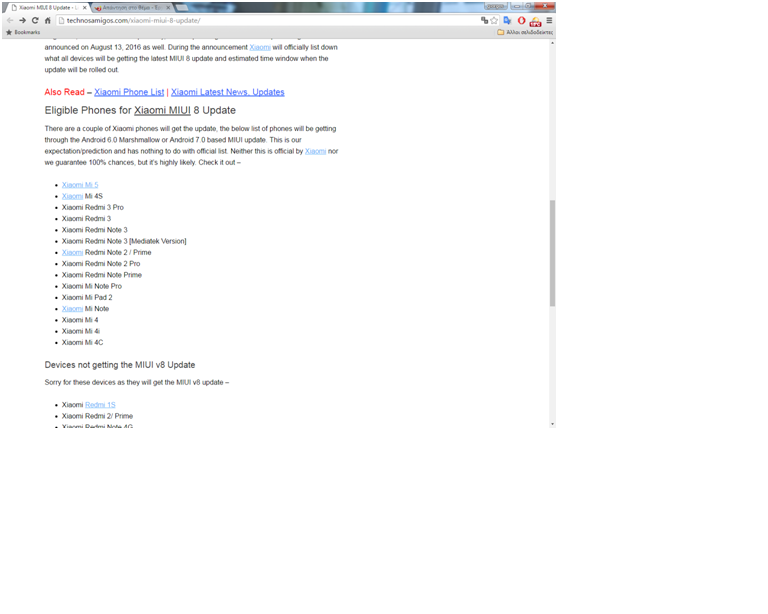Click the scrollbar up arrow
This screenshot has height=614, width=768.
click(552, 43)
